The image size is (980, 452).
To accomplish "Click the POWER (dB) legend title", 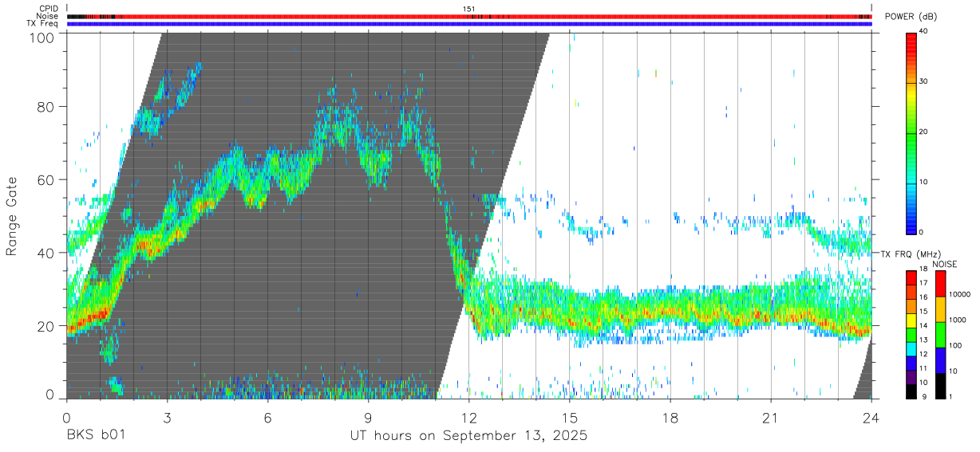I will coord(911,17).
